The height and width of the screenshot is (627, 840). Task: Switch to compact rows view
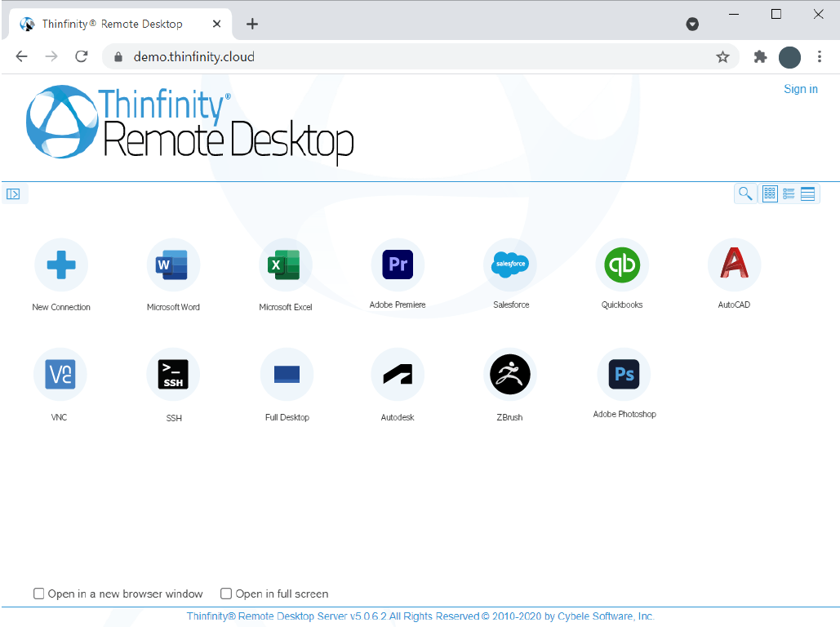[807, 193]
